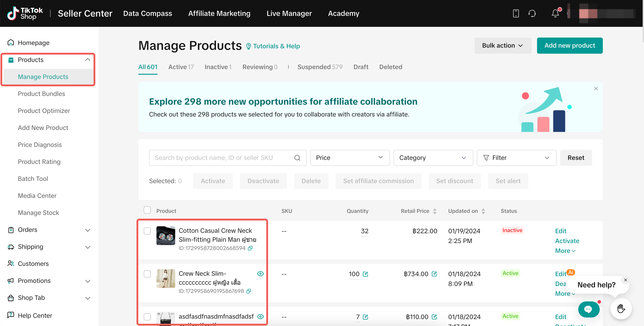The image size is (644, 326).
Task: Click the search magnifier icon
Action: pos(297,158)
